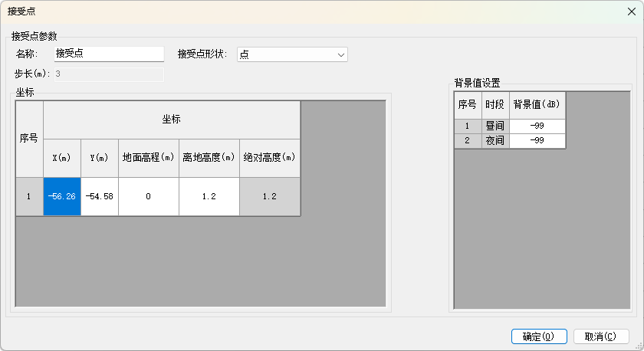
Task: Close the 接受点 dialog window
Action: pos(632,11)
